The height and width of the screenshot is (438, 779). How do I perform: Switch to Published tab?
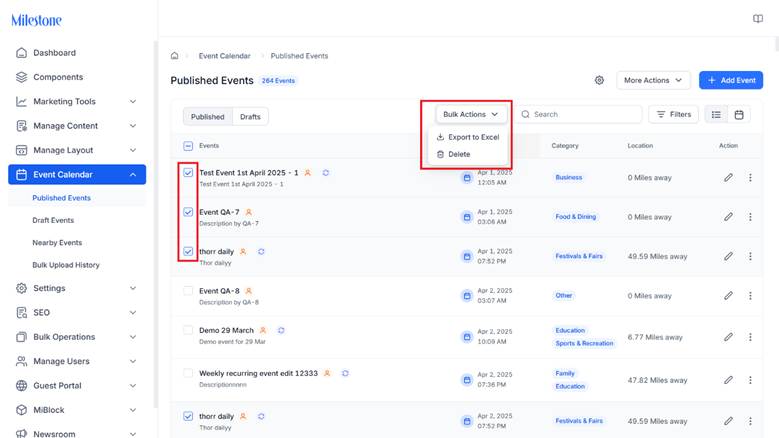(208, 117)
